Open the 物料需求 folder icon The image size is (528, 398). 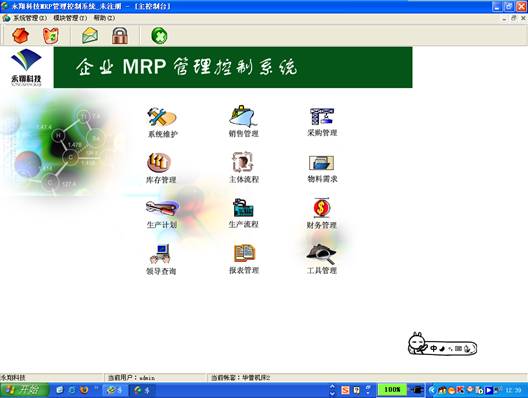click(322, 163)
